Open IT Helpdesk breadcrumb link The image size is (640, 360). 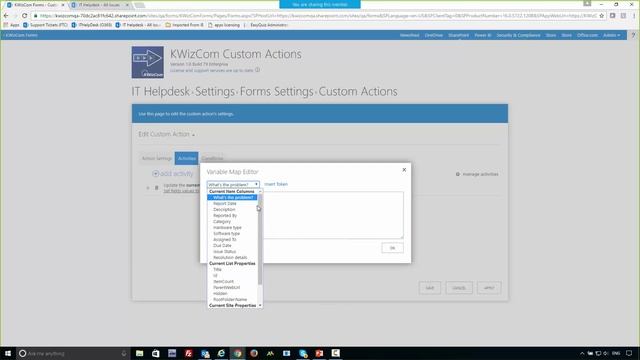click(160, 91)
